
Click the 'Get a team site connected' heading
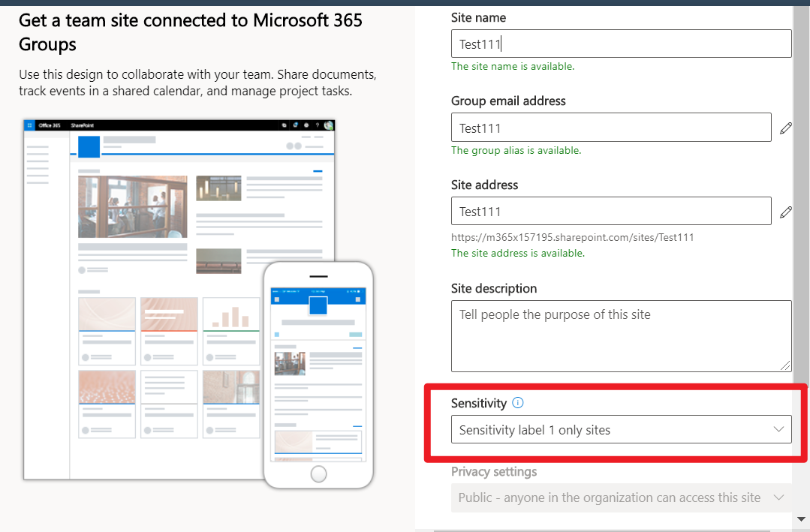click(x=191, y=32)
